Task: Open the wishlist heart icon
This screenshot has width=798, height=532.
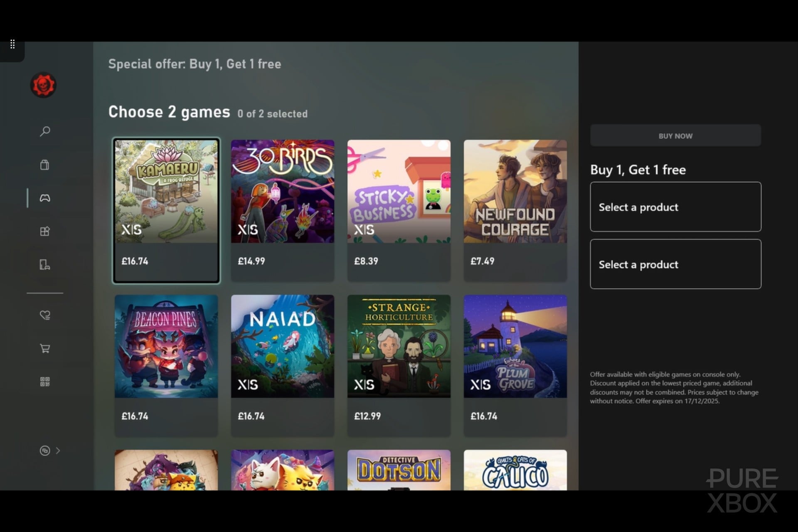Action: 45,315
